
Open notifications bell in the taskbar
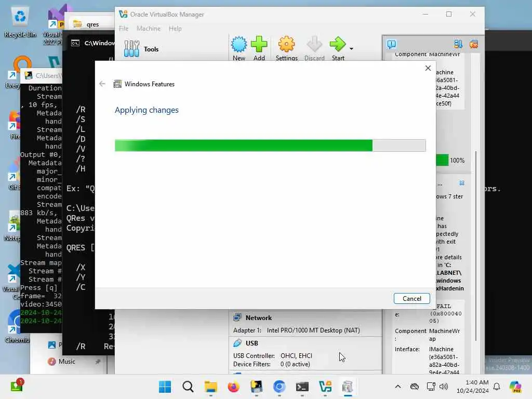[x=496, y=387]
